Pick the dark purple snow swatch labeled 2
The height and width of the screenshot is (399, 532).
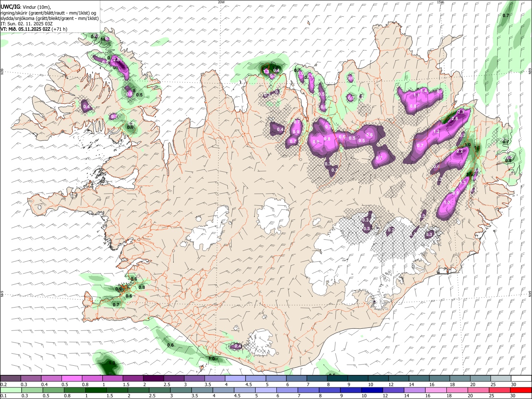pyautogui.click(x=153, y=378)
